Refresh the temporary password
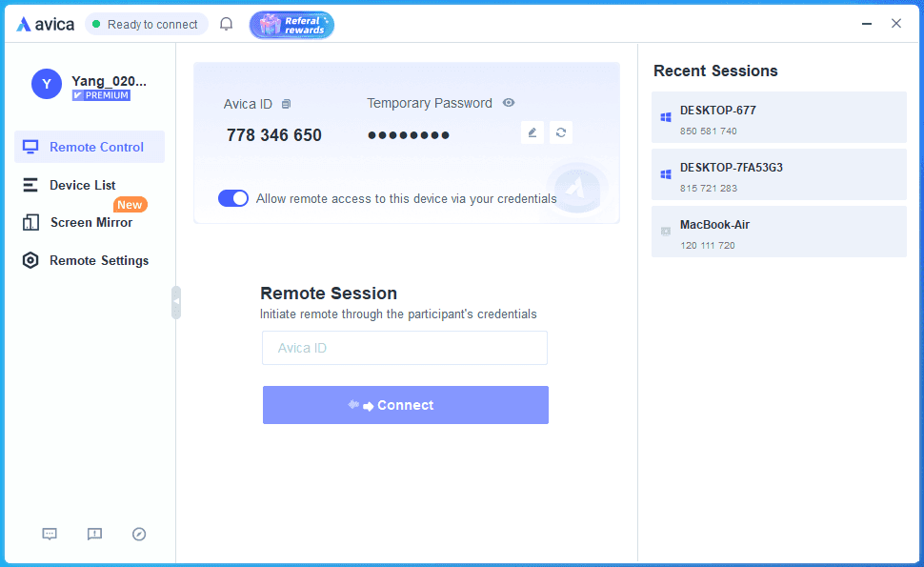 click(x=561, y=132)
